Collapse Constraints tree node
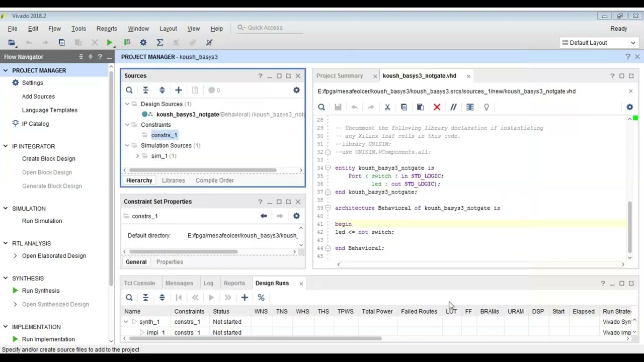The image size is (644, 362). click(x=127, y=125)
